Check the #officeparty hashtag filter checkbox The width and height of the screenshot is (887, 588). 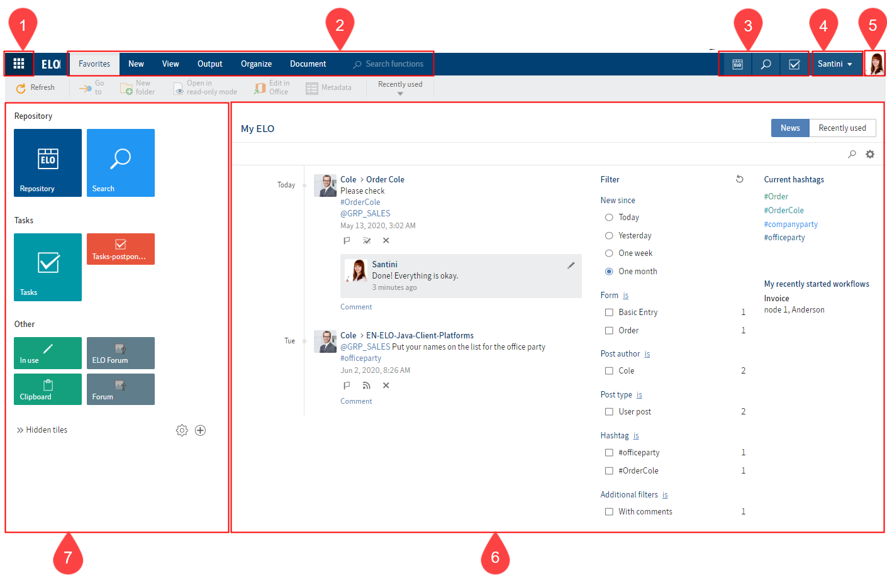pyautogui.click(x=609, y=453)
